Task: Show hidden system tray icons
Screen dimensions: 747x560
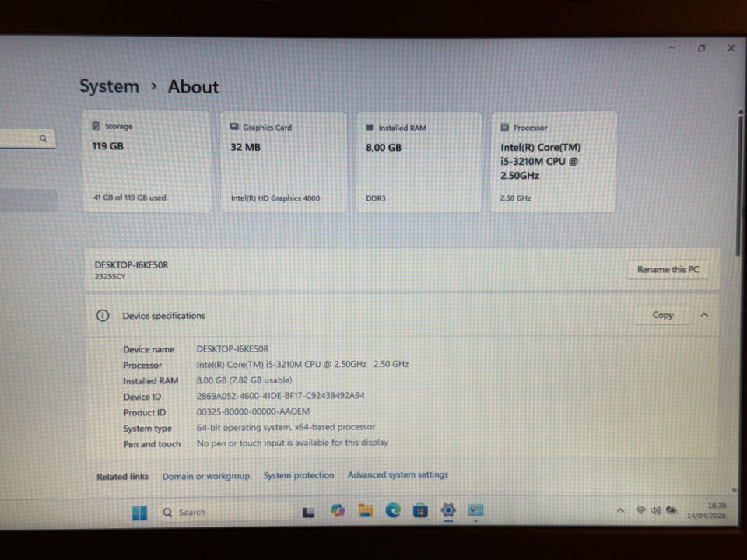Action: click(x=620, y=510)
